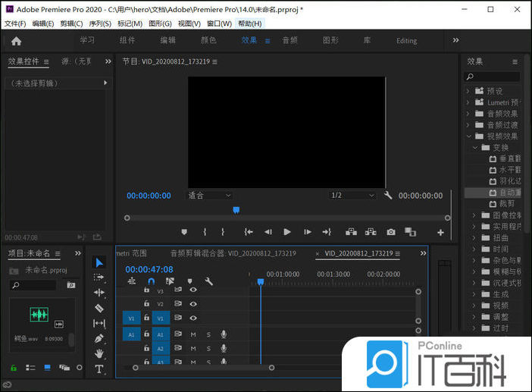Switch to the 颜色 workspace tab

click(x=208, y=40)
